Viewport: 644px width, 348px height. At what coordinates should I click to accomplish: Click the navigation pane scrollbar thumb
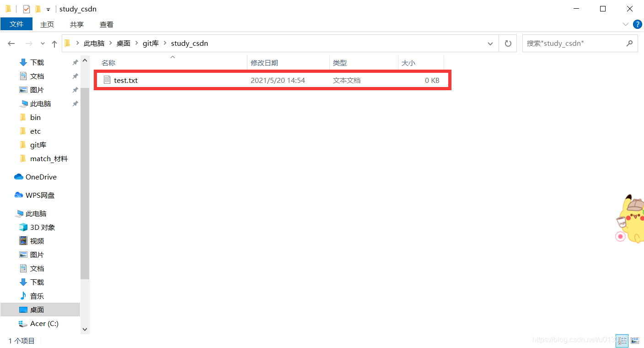(x=85, y=183)
